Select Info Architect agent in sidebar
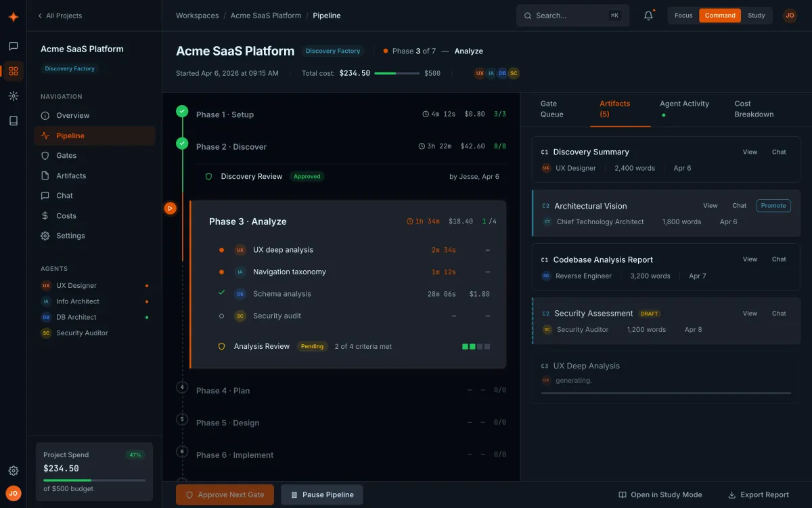 tap(95, 301)
